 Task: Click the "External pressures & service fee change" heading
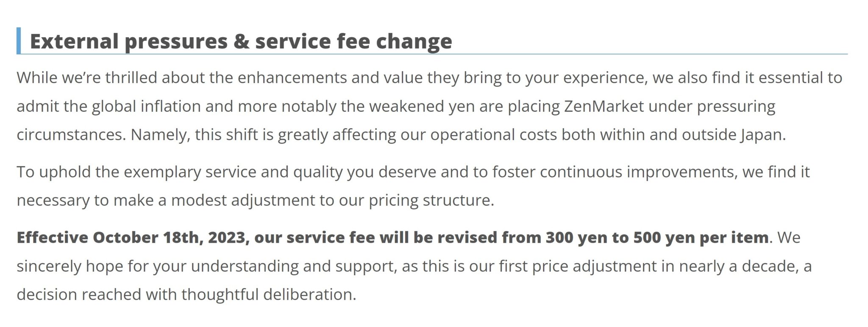[x=241, y=41]
